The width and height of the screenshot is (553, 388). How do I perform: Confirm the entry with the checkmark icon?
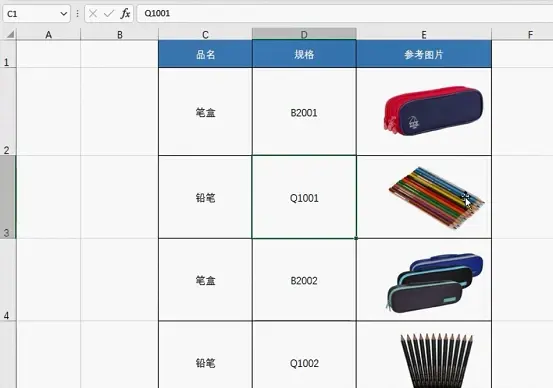click(x=109, y=14)
